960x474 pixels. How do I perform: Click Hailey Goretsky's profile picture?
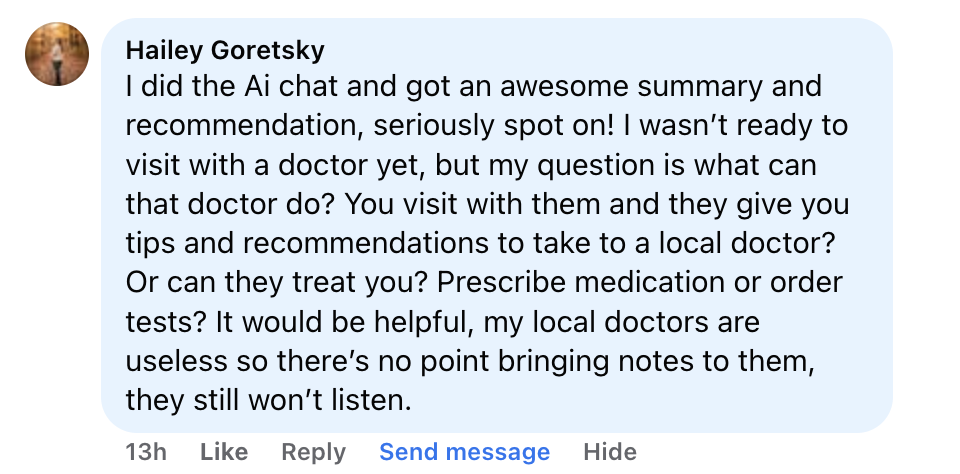tap(57, 54)
